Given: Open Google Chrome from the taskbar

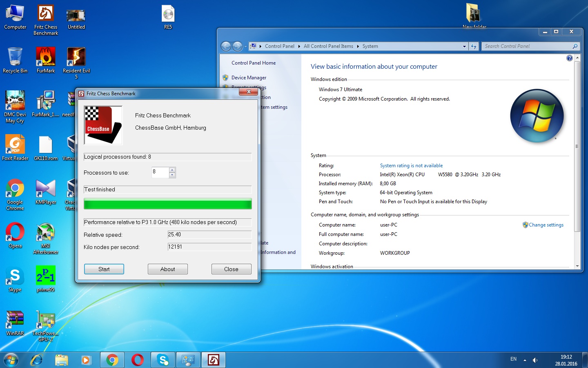Looking at the screenshot, I should click(x=112, y=360).
